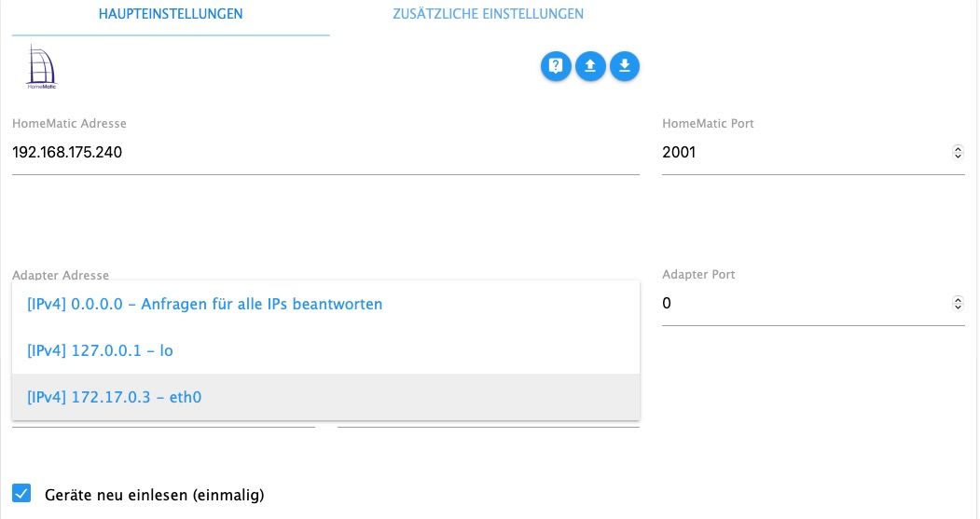Click the Adapter Adresse dropdown label

pyautogui.click(x=61, y=275)
